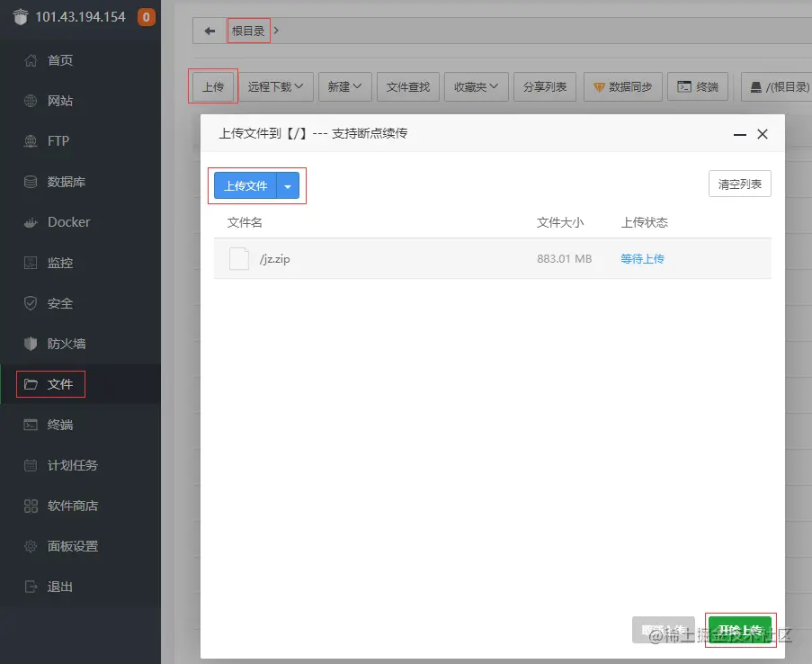Expand the chevron after 根目录 breadcrumb
Image resolution: width=812 pixels, height=664 pixels.
276,31
